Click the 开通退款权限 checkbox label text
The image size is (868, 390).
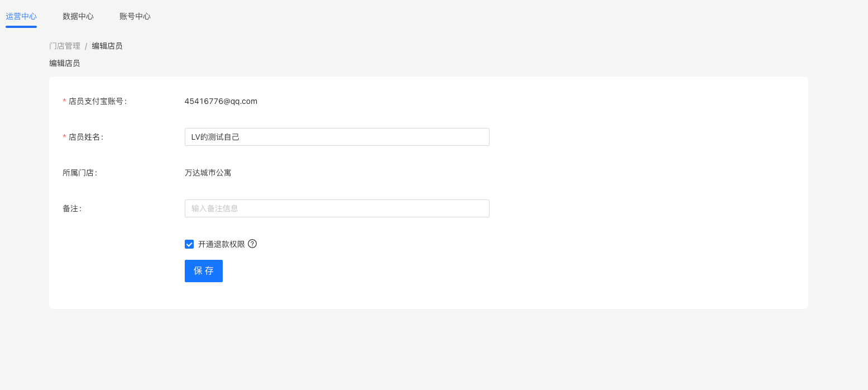tap(222, 244)
